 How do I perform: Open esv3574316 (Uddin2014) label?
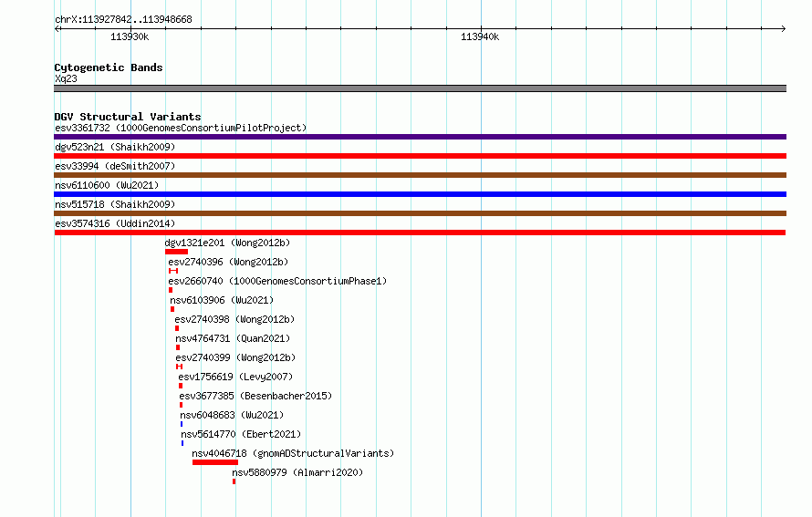click(x=115, y=223)
